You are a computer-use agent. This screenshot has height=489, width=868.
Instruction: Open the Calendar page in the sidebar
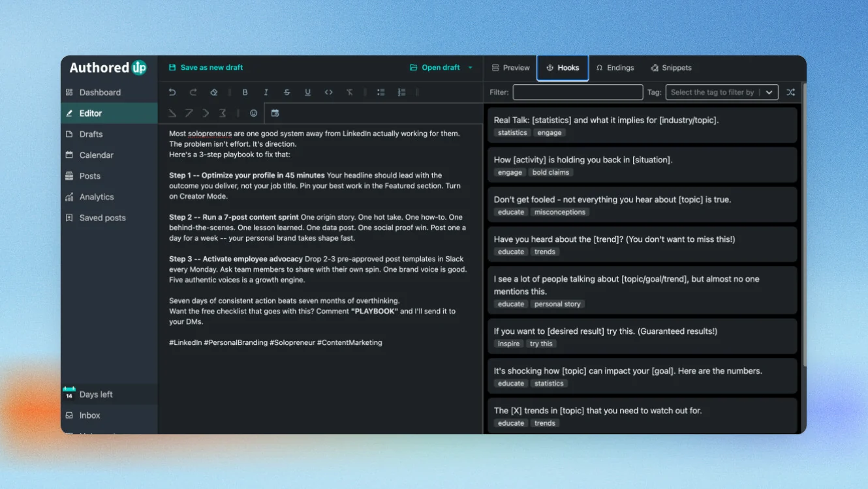[x=109, y=155]
